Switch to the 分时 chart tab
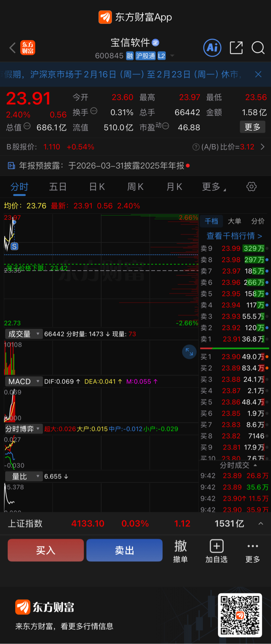This screenshot has height=644, width=271. [19, 187]
